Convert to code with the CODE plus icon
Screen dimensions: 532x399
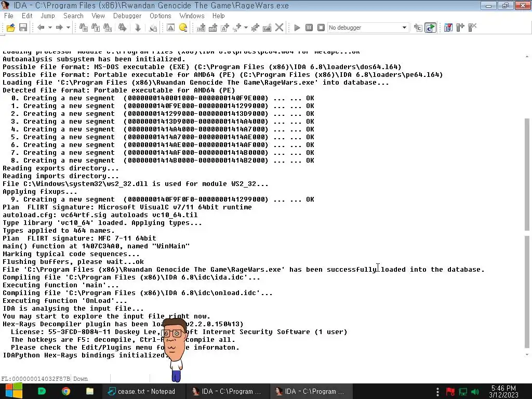click(x=201, y=28)
